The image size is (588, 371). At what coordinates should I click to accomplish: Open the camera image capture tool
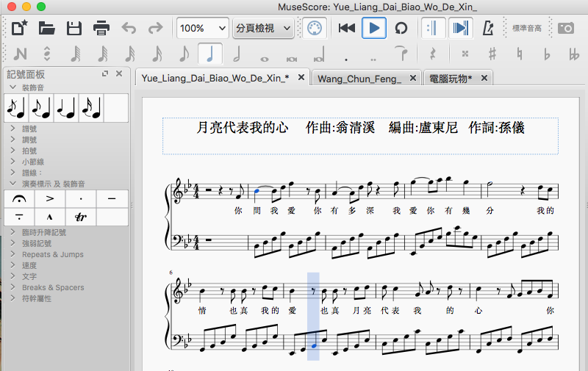click(x=565, y=29)
